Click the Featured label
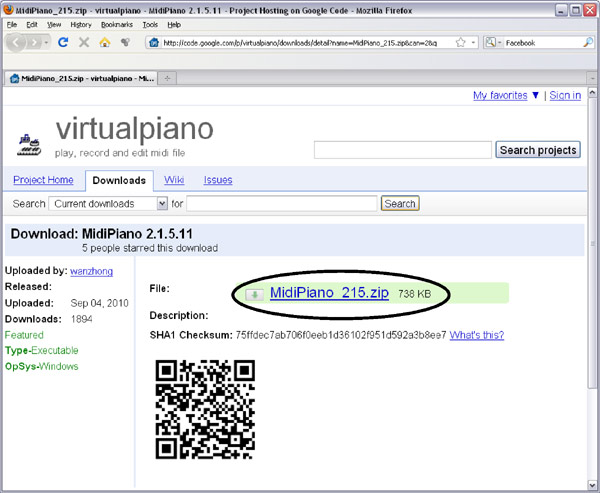Screen dimensions: 600x493 24,335
